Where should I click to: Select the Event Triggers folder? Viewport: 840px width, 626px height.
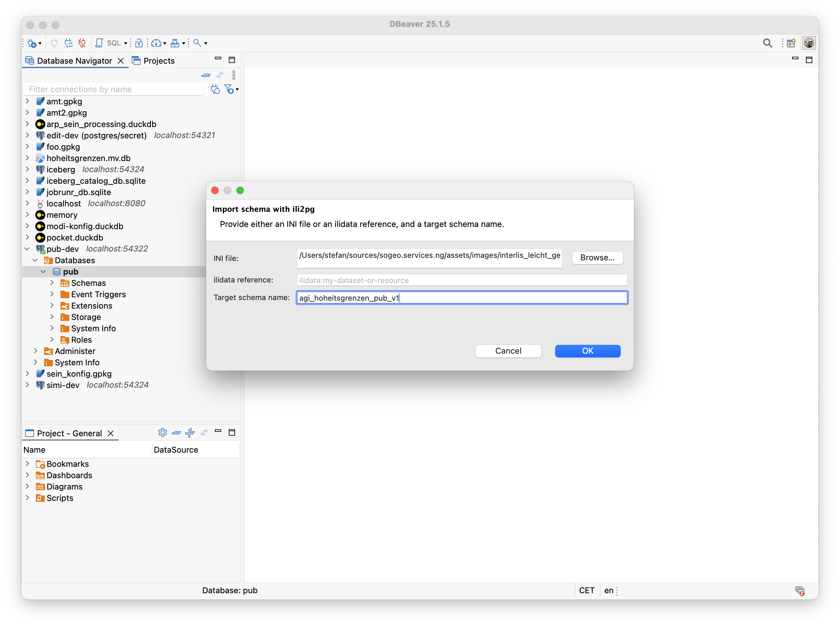(98, 294)
